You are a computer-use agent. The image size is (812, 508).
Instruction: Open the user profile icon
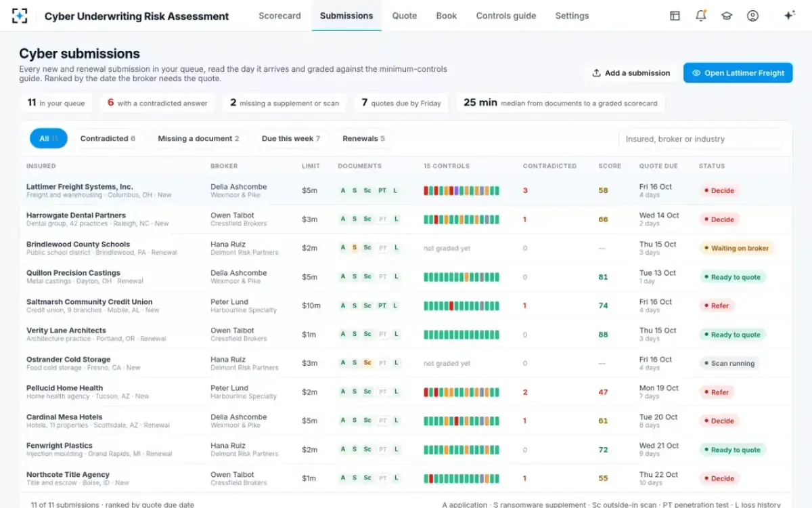[x=752, y=16]
